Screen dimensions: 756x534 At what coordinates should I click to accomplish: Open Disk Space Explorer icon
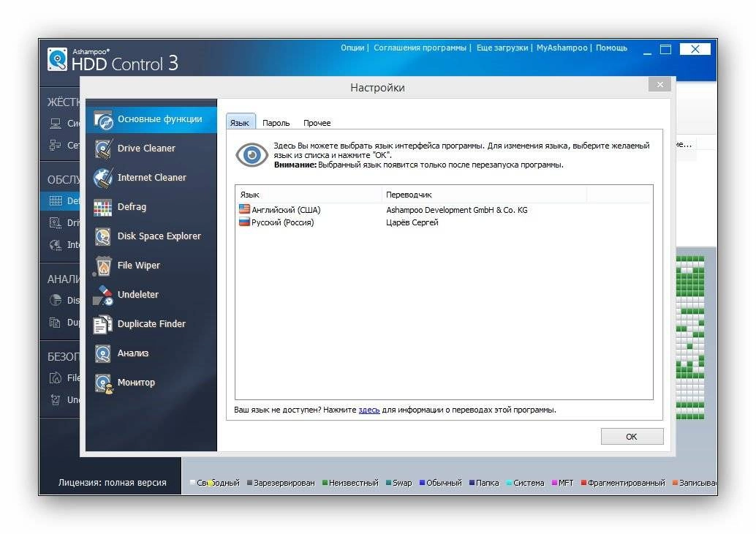(102, 236)
